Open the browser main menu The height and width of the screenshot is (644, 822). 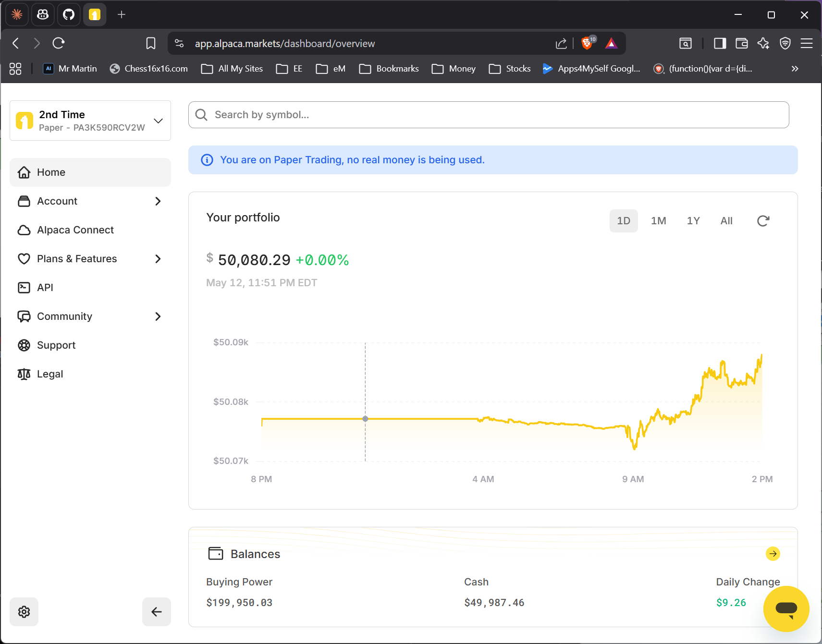pos(807,43)
